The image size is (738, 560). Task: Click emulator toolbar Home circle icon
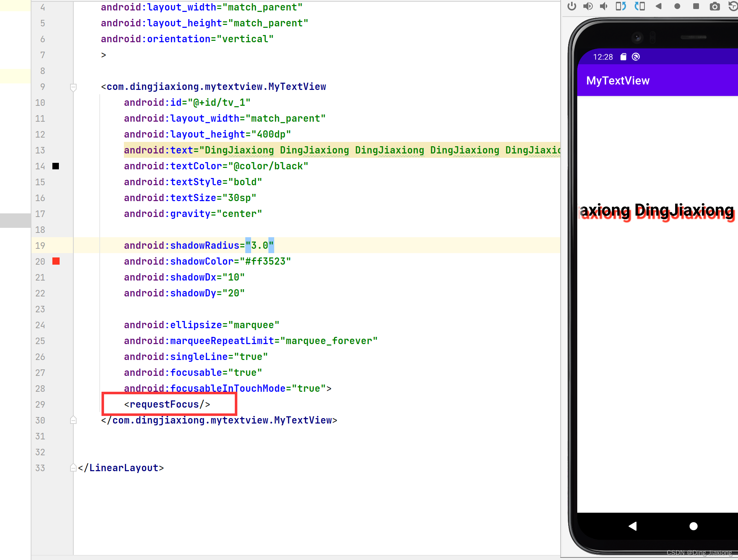pos(677,6)
